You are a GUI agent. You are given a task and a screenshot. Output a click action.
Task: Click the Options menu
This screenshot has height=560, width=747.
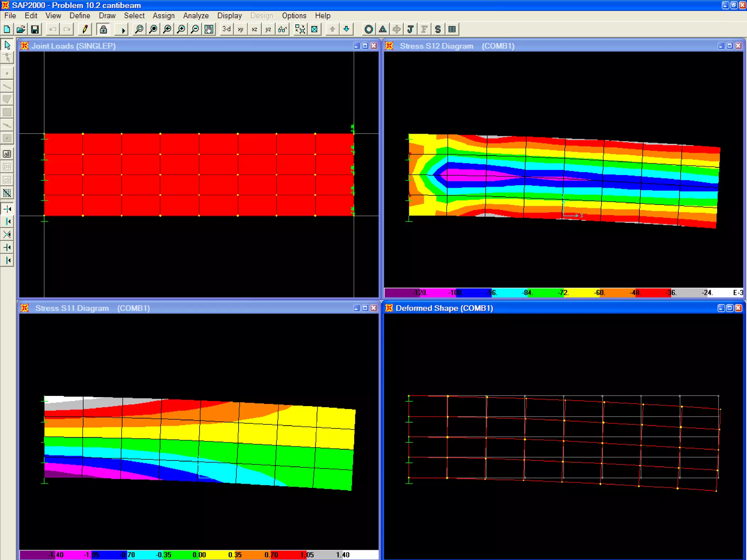294,16
